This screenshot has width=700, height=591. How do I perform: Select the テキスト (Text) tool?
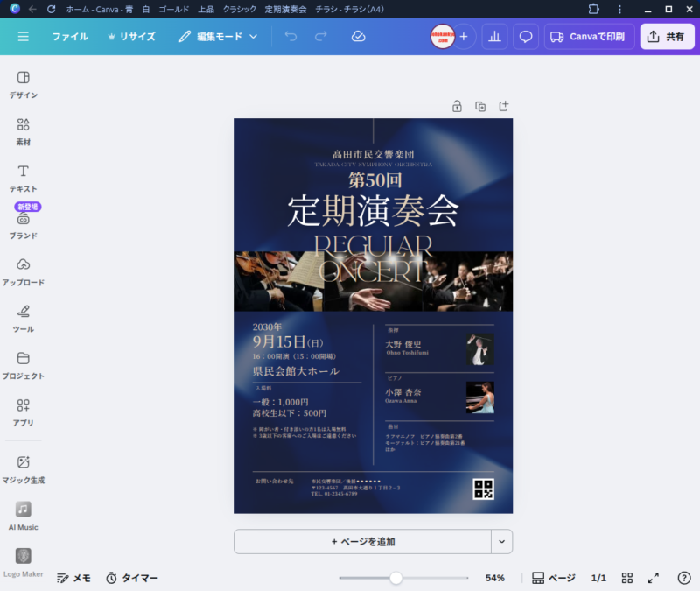[24, 178]
